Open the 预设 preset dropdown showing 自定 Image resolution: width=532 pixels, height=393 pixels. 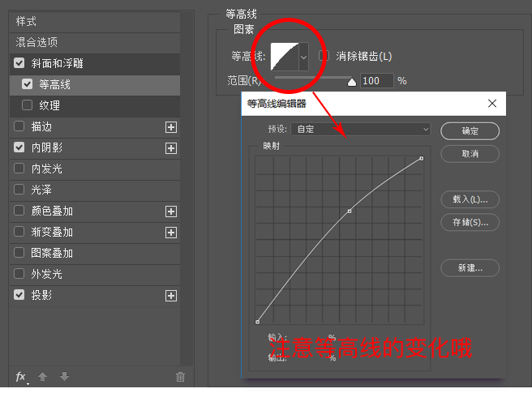coord(361,129)
